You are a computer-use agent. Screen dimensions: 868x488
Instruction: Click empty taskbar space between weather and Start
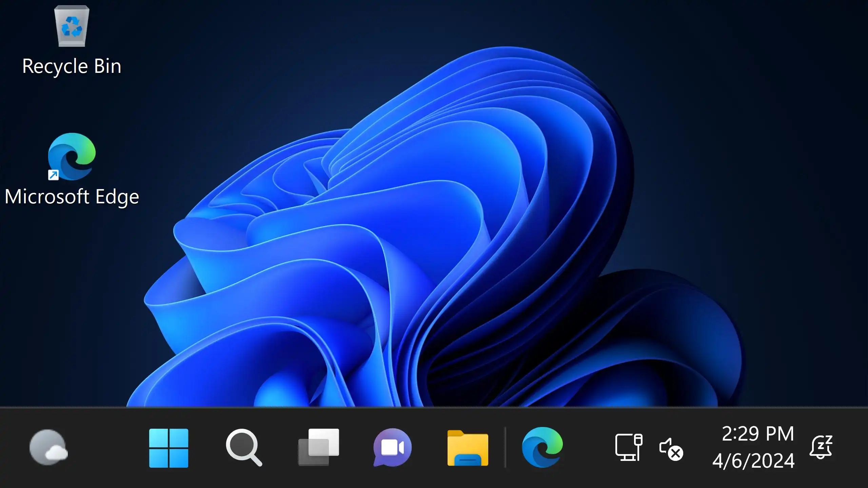coord(108,447)
